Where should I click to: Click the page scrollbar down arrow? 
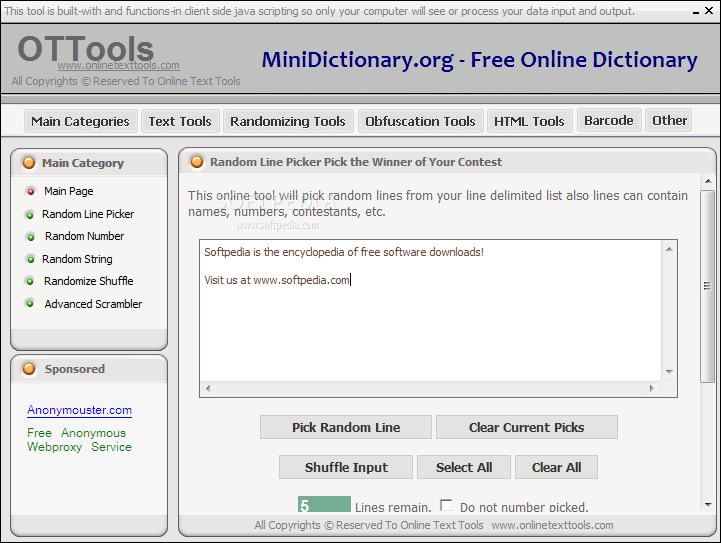click(x=708, y=505)
